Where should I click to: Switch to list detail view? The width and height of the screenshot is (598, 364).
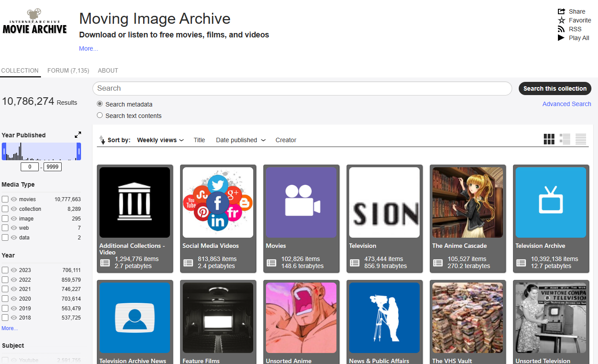(565, 139)
